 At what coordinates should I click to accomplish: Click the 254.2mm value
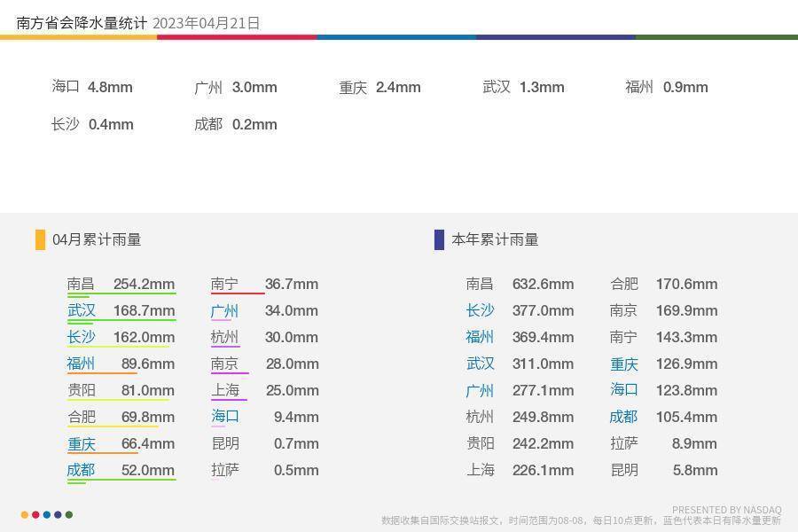(x=144, y=284)
